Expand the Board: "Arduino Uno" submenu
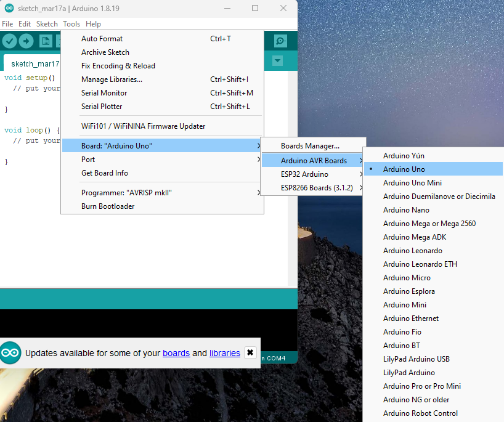The height and width of the screenshot is (422, 504). [x=162, y=146]
